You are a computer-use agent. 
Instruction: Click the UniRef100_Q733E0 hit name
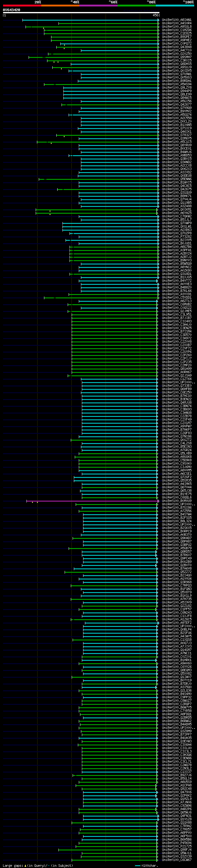click(177, 386)
